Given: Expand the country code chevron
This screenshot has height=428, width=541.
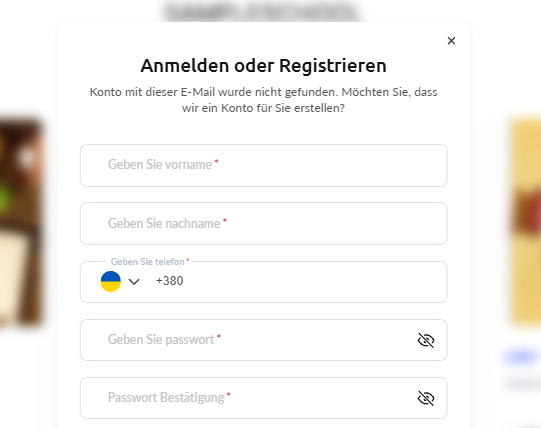Looking at the screenshot, I should click(x=134, y=282).
